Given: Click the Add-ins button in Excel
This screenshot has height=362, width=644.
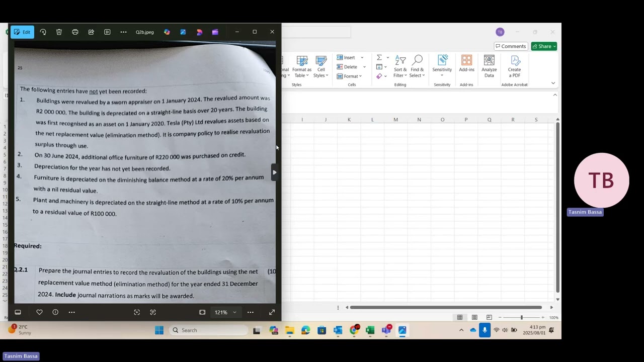Looking at the screenshot, I should tap(466, 64).
